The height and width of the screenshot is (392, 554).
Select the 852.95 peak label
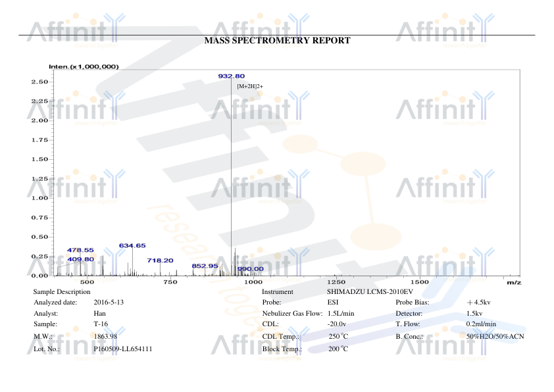click(205, 266)
